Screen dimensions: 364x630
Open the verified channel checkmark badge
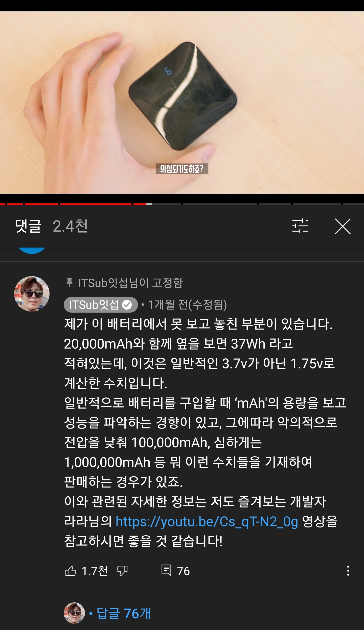(127, 305)
